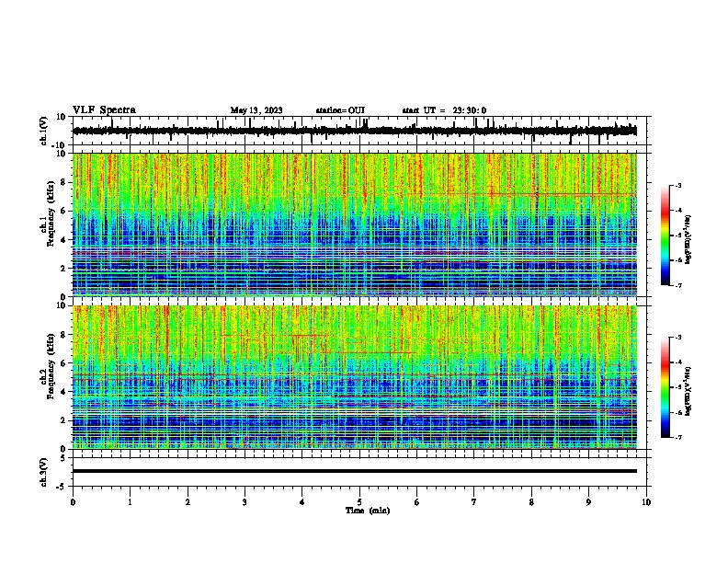Click time-axis tick label "10" at bottom right
This screenshot has width=728, height=563.
tap(646, 502)
